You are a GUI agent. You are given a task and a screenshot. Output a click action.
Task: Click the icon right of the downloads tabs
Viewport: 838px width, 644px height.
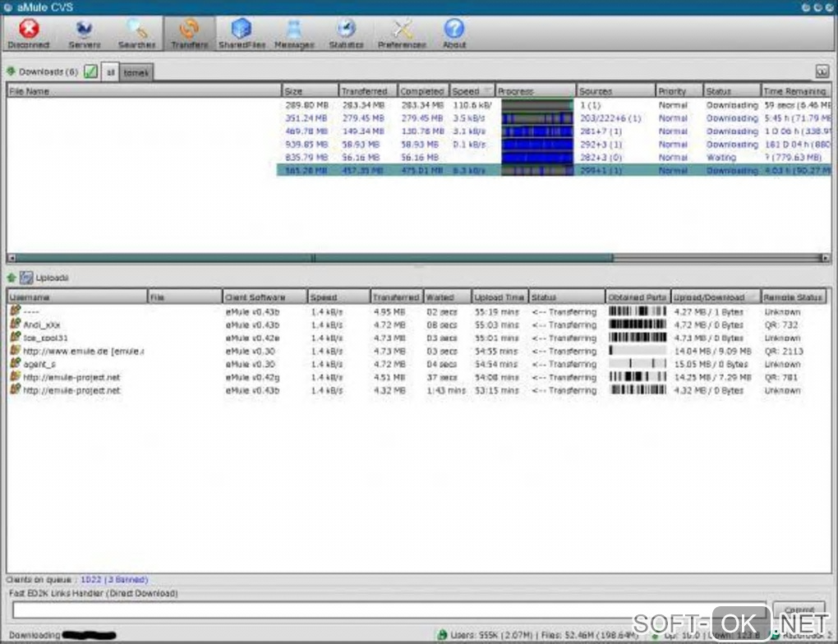tap(822, 71)
